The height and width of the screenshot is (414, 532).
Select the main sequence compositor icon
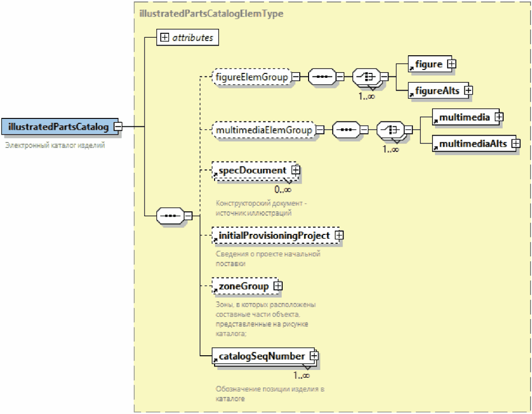169,215
